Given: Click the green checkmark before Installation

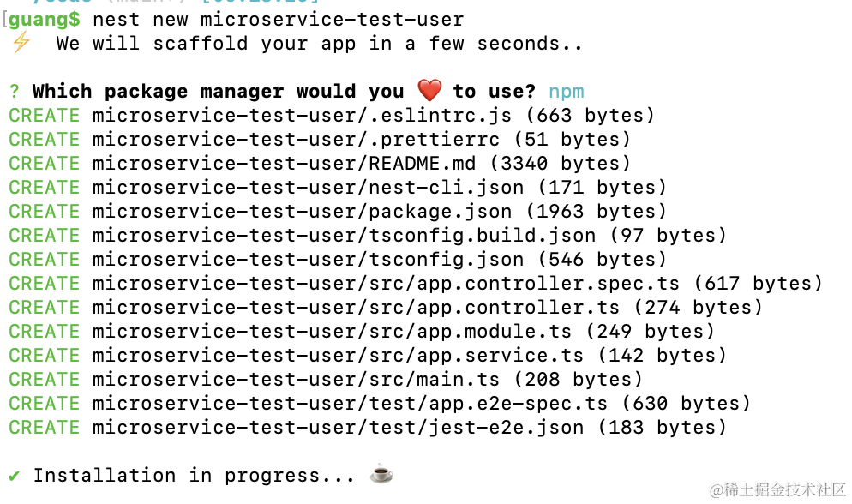Looking at the screenshot, I should [15, 475].
